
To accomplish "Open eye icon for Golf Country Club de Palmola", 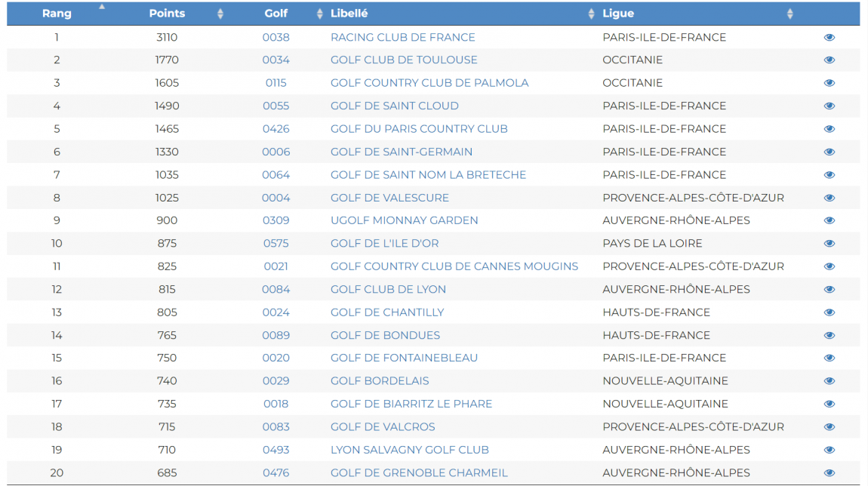I will point(829,83).
